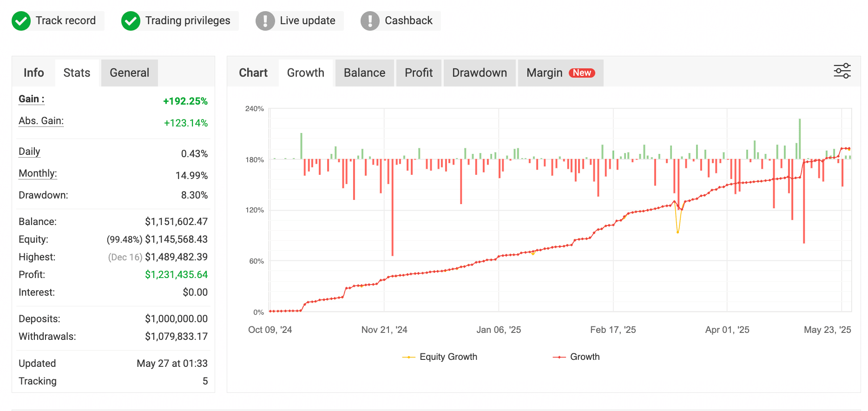
Task: Show the Profit chart tab
Action: [418, 73]
